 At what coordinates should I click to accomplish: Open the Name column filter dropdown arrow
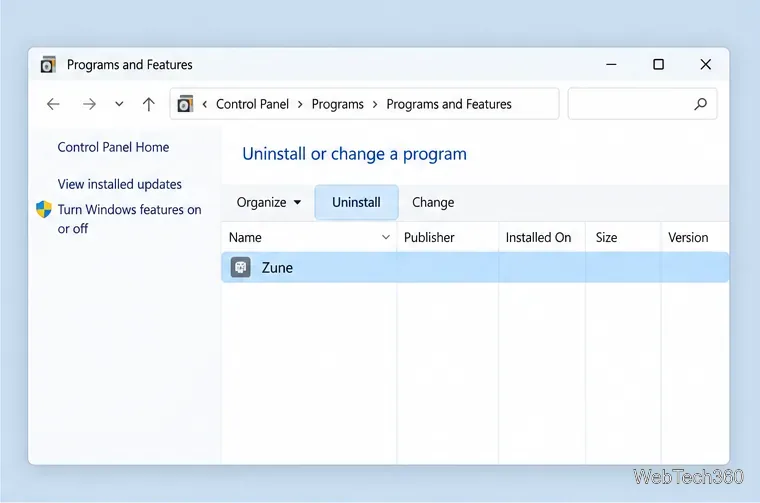coord(386,237)
